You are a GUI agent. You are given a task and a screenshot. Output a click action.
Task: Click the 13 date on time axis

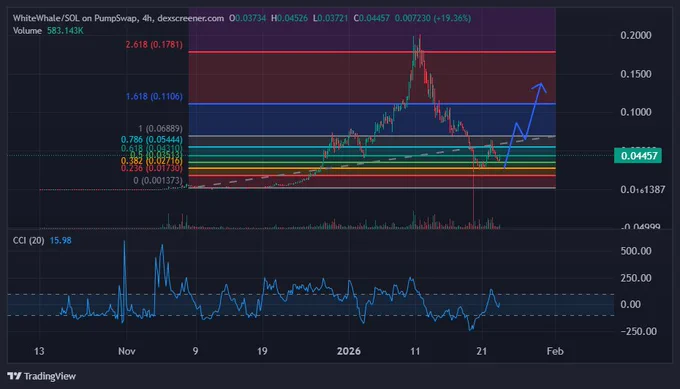click(39, 351)
